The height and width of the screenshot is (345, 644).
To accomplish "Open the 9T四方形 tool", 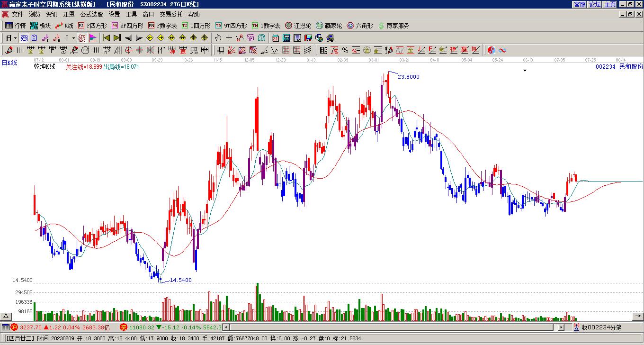I will coord(231,26).
